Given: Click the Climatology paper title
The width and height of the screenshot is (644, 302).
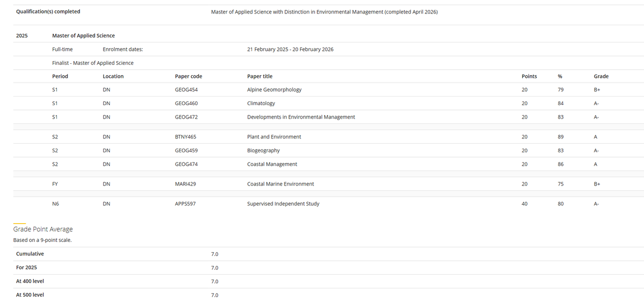Looking at the screenshot, I should [261, 103].
